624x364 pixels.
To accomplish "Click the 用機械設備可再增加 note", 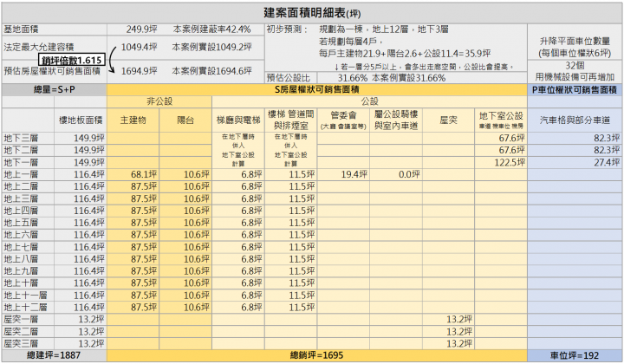I will point(575,77).
